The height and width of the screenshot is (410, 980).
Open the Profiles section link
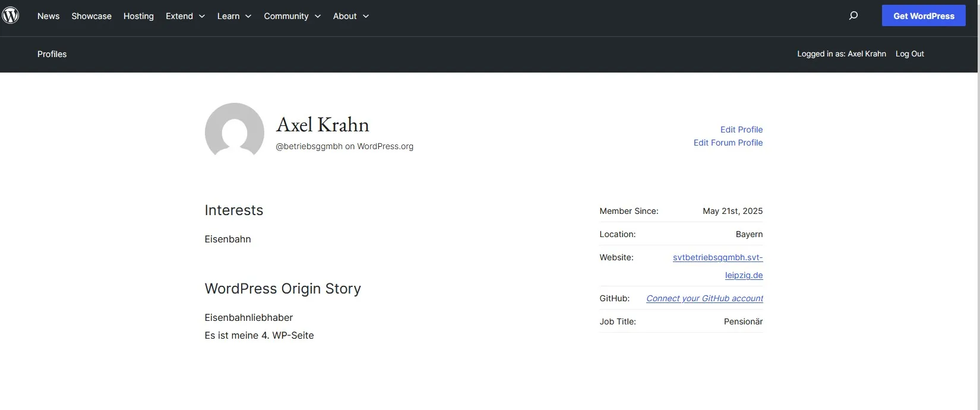[x=52, y=54]
